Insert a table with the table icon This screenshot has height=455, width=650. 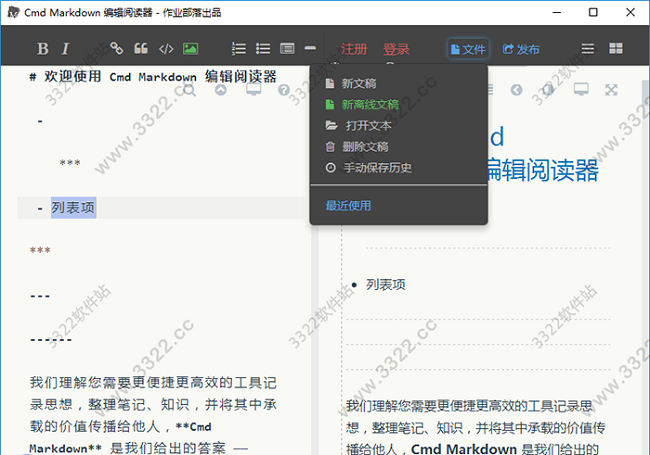point(287,49)
